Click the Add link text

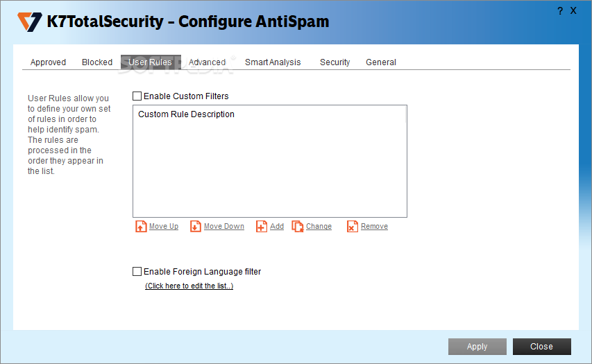point(277,226)
